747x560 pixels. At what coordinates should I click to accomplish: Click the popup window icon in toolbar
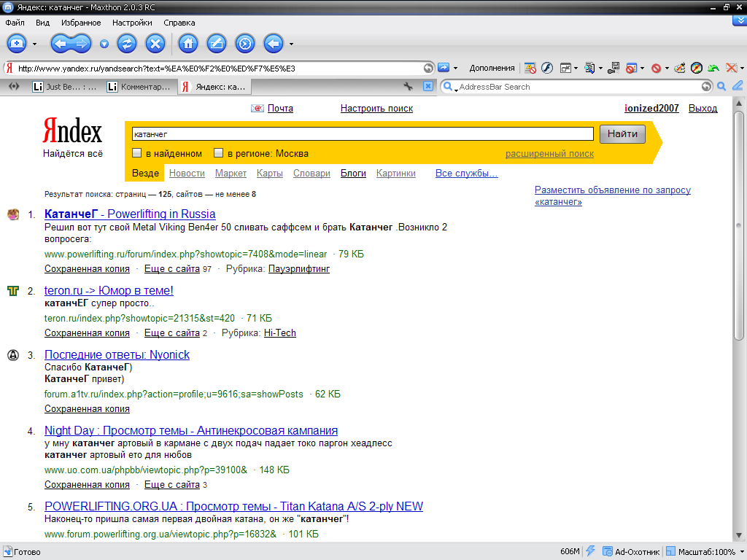click(565, 68)
